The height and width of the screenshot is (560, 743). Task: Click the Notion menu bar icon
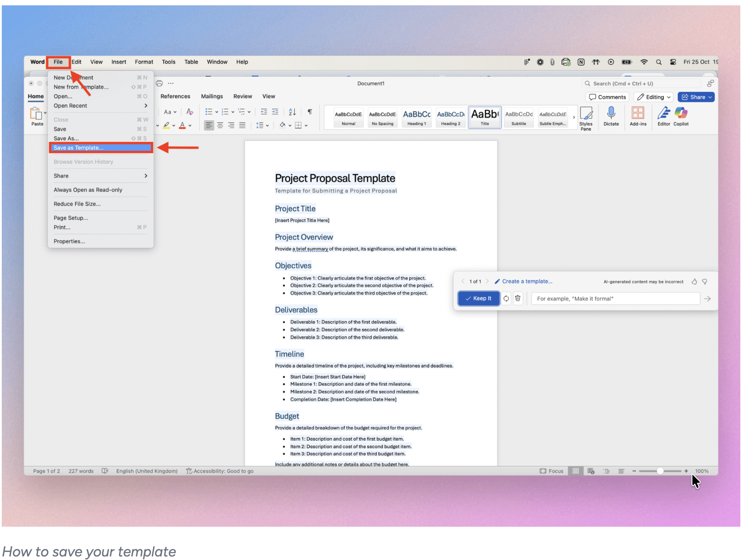[581, 62]
